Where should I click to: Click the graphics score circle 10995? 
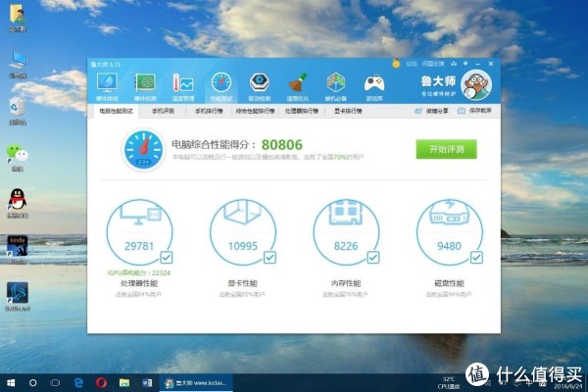pyautogui.click(x=243, y=232)
